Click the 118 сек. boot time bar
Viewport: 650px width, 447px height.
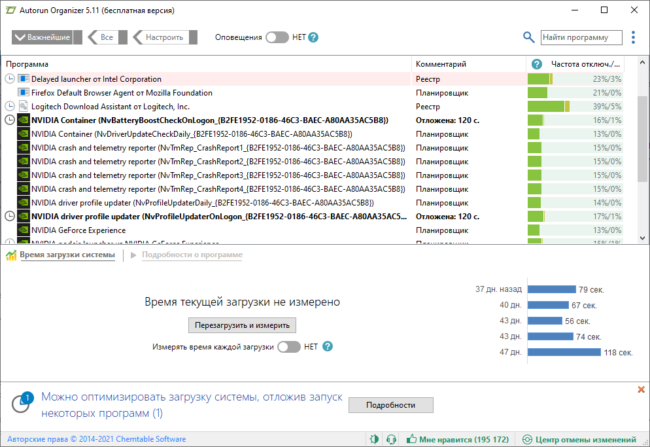[564, 352]
